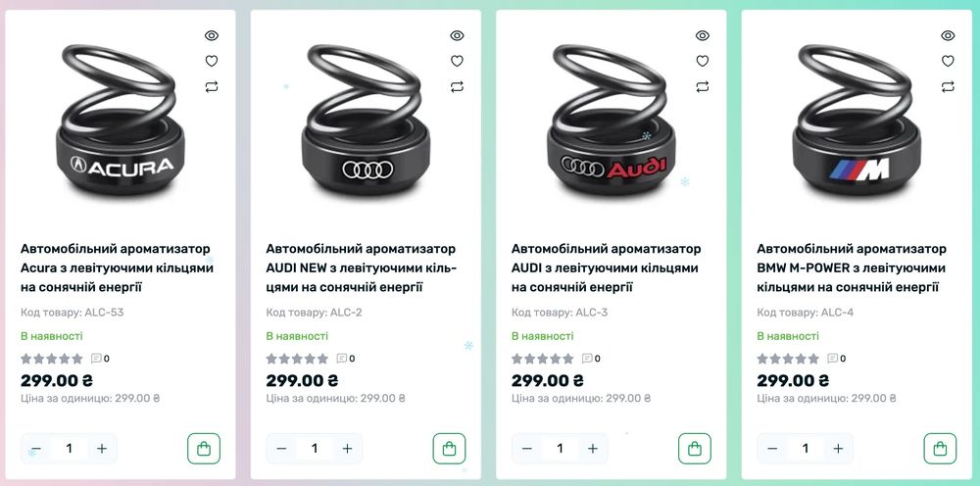This screenshot has width=980, height=486.
Task: Add BMW M-POWER freshener to cart
Action: pos(940,449)
